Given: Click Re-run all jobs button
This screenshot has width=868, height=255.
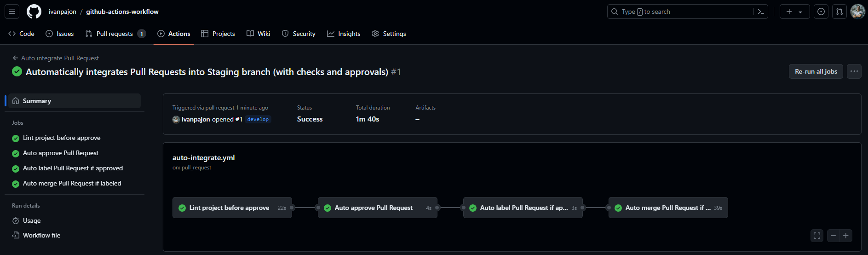Looking at the screenshot, I should (x=816, y=71).
